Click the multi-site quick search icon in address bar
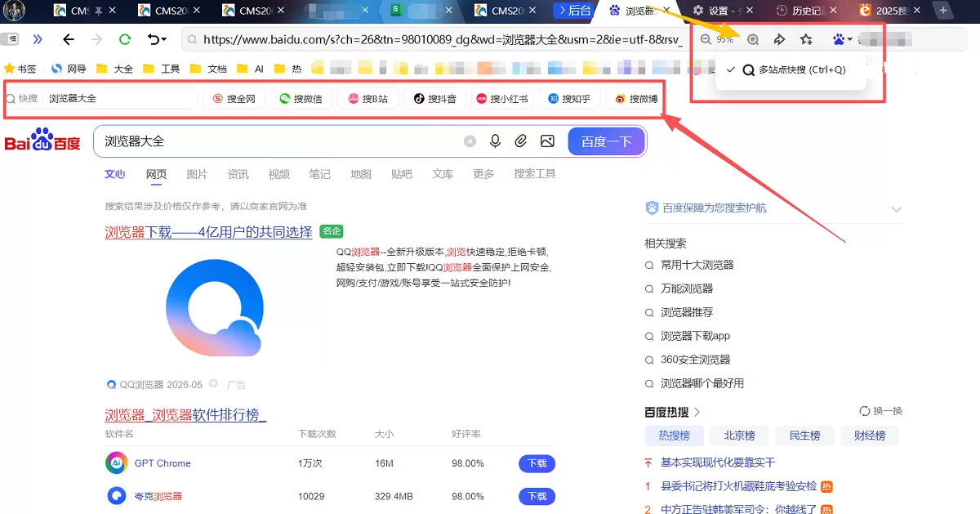Screen dimensions: 980x514 click(753, 39)
